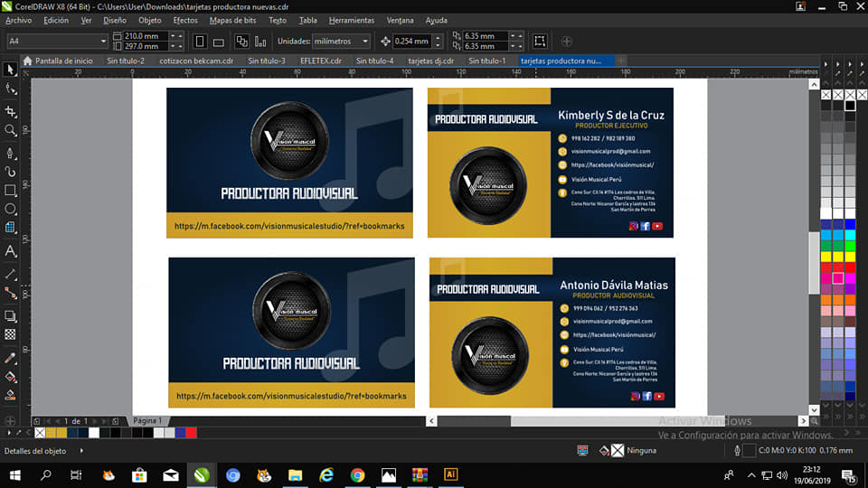The image size is (868, 488).
Task: Click the All Pages layout icon
Action: pyautogui.click(x=242, y=42)
